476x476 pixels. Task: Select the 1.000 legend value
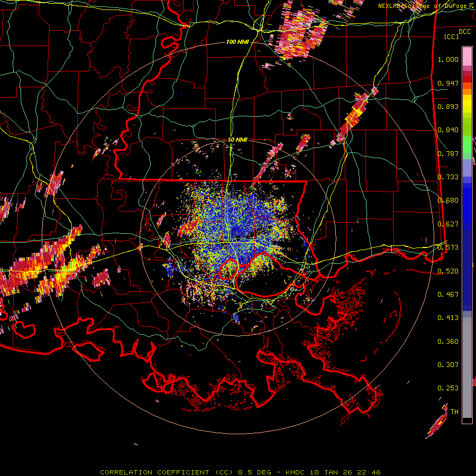pos(448,59)
